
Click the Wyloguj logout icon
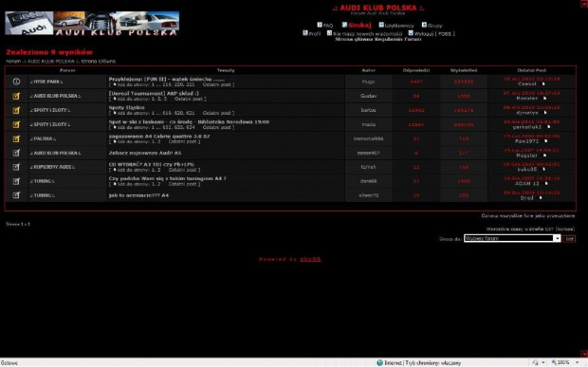411,33
